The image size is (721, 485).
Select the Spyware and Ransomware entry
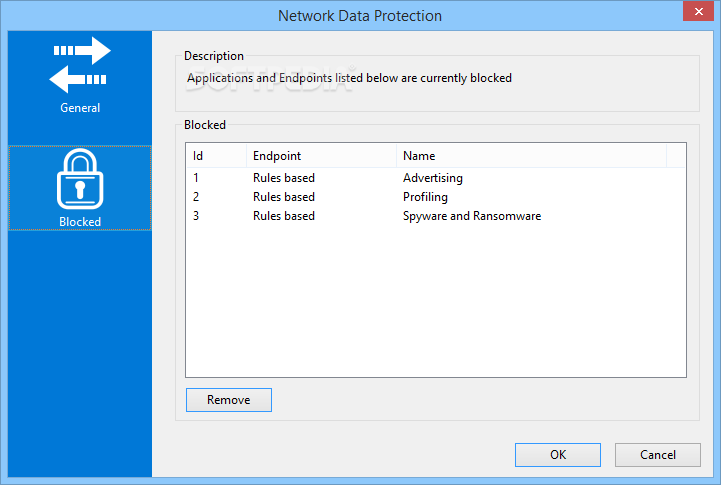(x=472, y=216)
